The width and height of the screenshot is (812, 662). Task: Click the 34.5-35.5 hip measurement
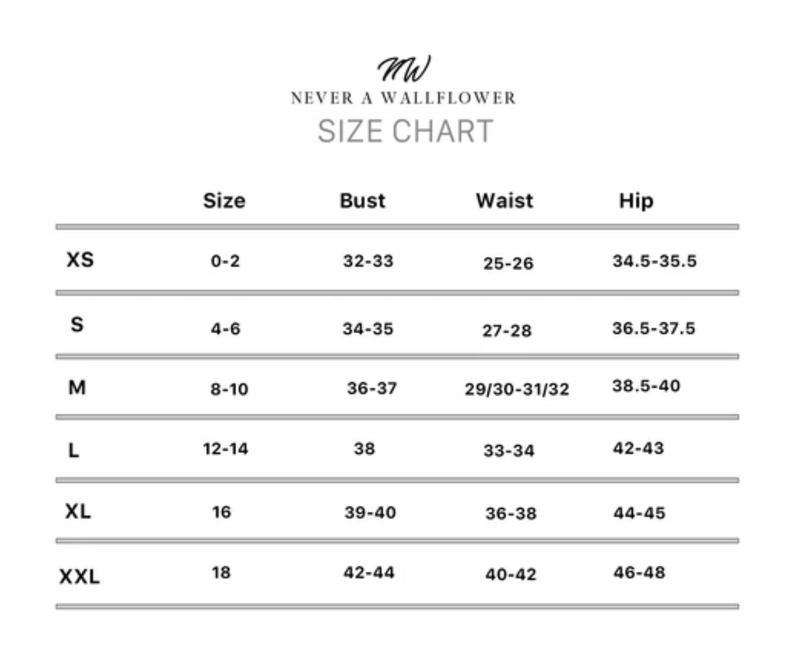[655, 261]
